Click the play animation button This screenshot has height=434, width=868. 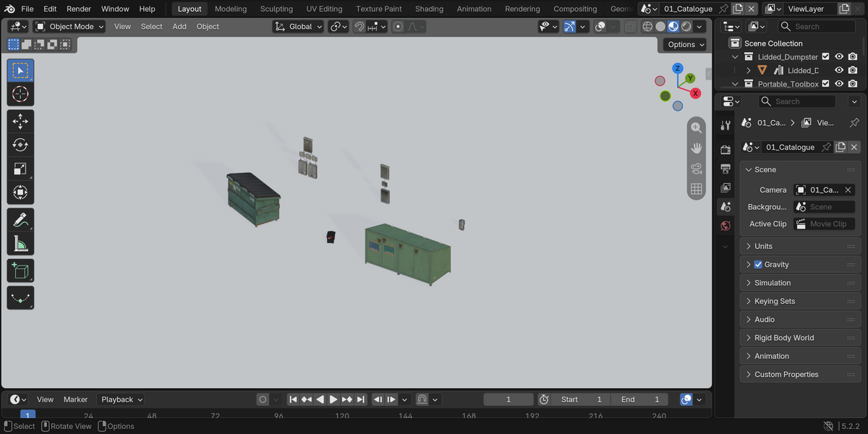(333, 399)
